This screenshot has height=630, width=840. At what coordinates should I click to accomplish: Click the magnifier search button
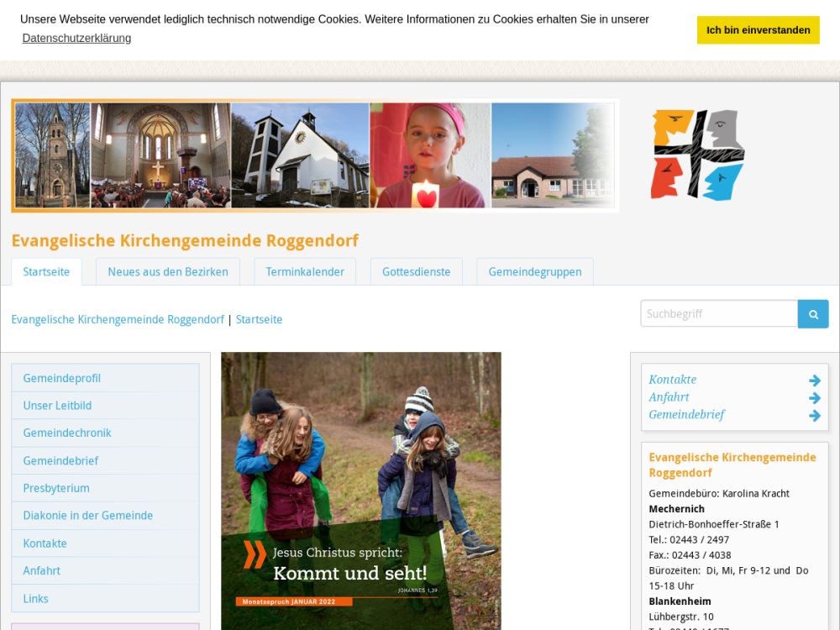(x=813, y=314)
